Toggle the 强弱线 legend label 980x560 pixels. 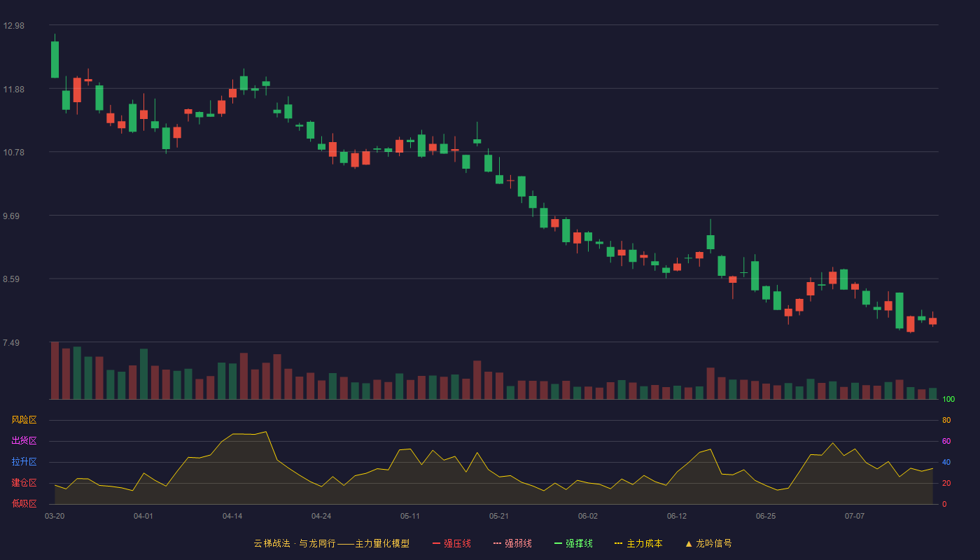pyautogui.click(x=518, y=544)
